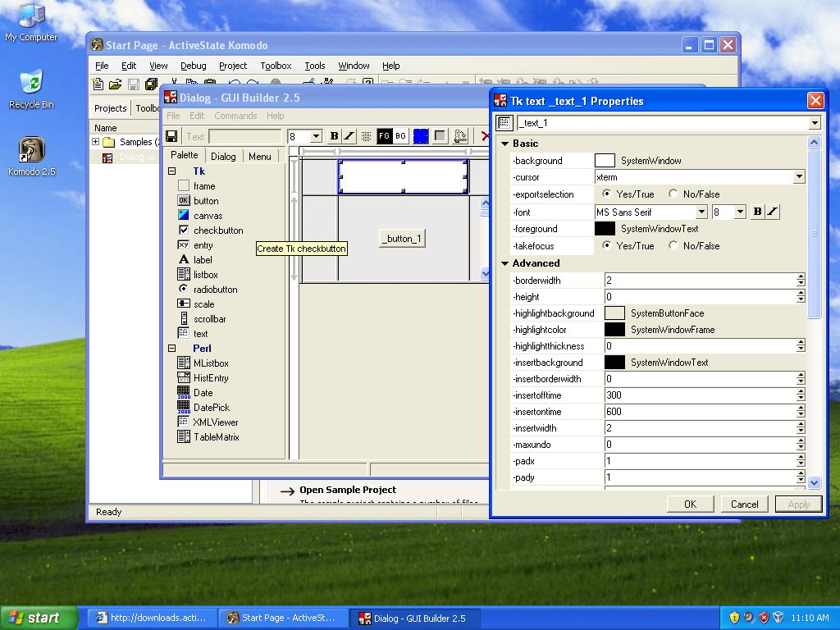This screenshot has width=840, height=630.
Task: Open the Project menu in Komodo
Action: point(233,66)
